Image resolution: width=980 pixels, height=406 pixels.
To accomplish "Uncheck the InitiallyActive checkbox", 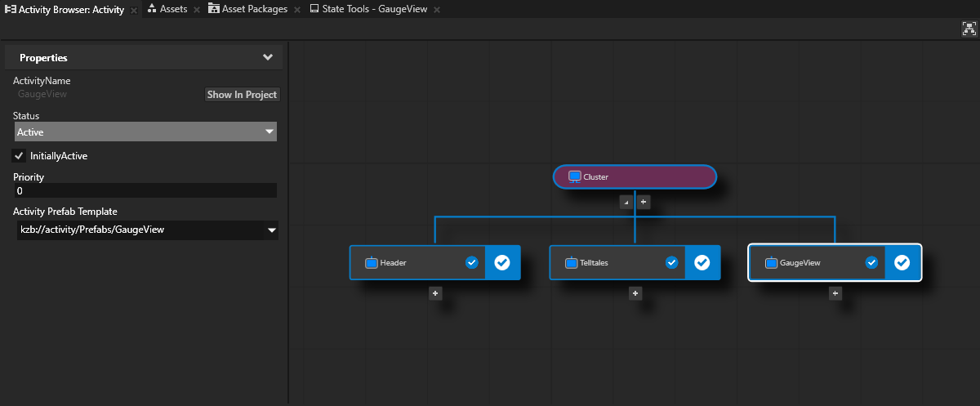I will 20,155.
